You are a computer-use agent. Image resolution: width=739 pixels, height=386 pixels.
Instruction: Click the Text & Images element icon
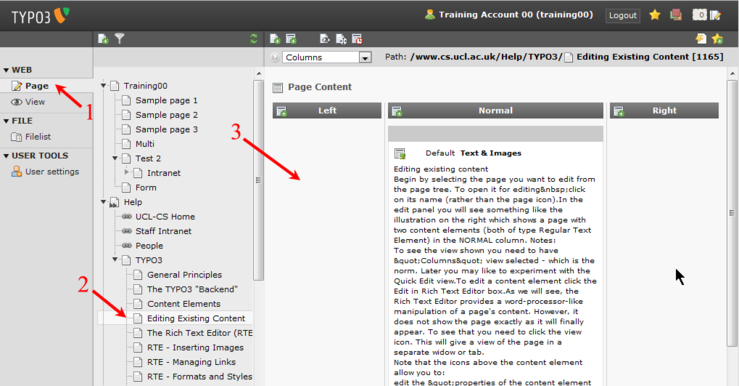tap(400, 154)
